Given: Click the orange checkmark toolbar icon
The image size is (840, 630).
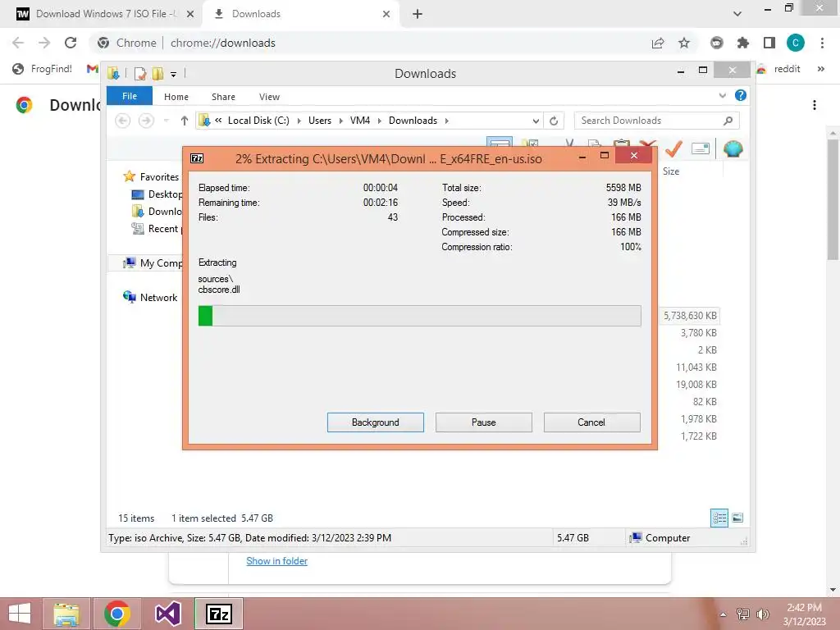Looking at the screenshot, I should click(x=673, y=148).
